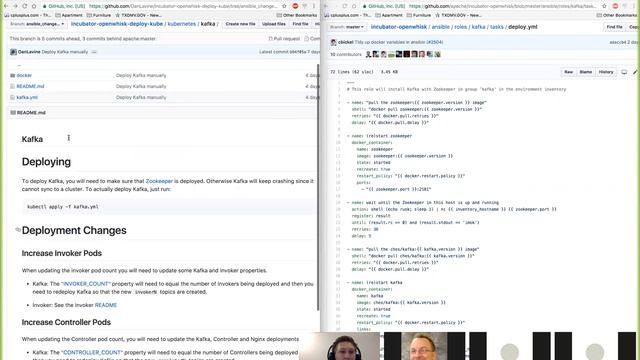Screen dimensions: 640x360
Task: Expand commit message ellipsis after Deploy Kafka manually
Action: coord(94,52)
